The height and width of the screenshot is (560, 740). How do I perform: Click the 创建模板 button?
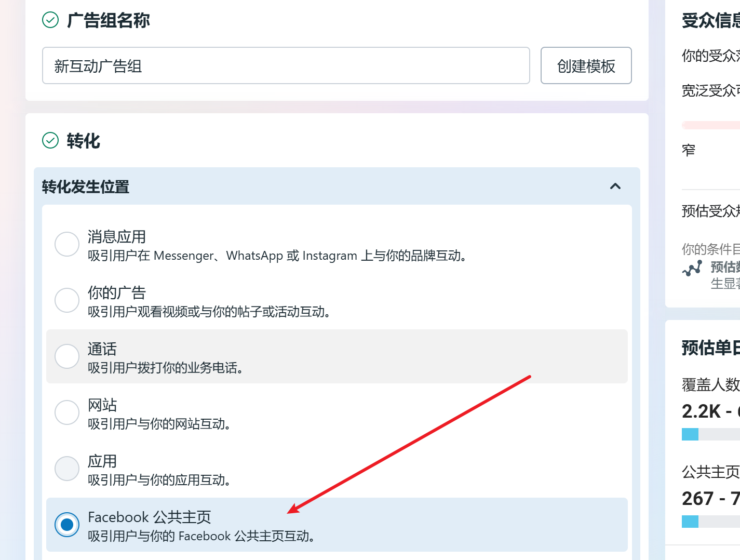[x=586, y=65]
